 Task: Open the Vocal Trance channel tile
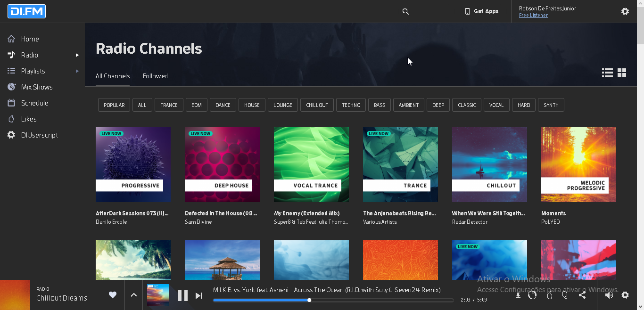[x=311, y=164]
